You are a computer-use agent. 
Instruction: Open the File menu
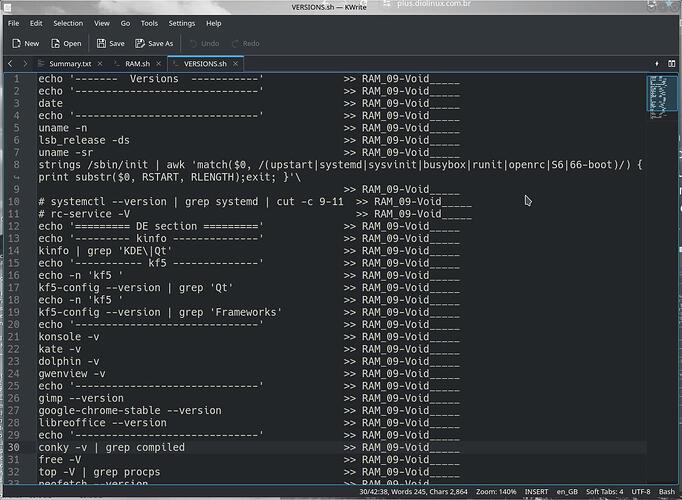13,23
